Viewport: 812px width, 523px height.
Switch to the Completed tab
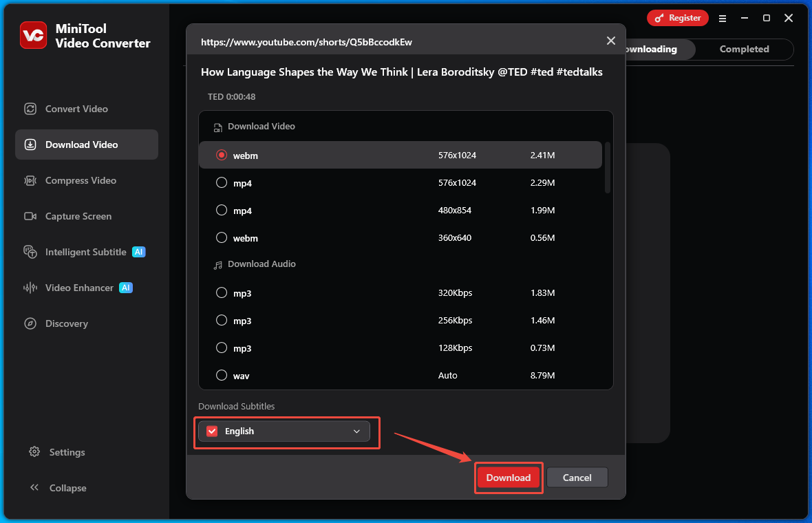coord(744,49)
